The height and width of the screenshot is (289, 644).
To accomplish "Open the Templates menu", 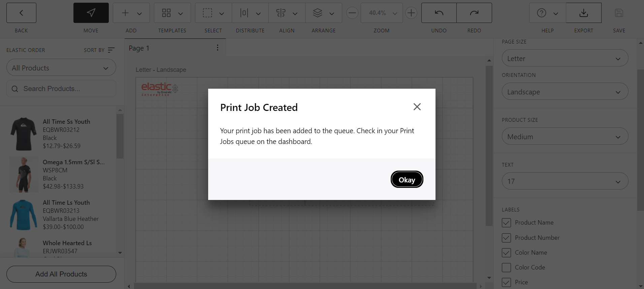I will tap(172, 13).
